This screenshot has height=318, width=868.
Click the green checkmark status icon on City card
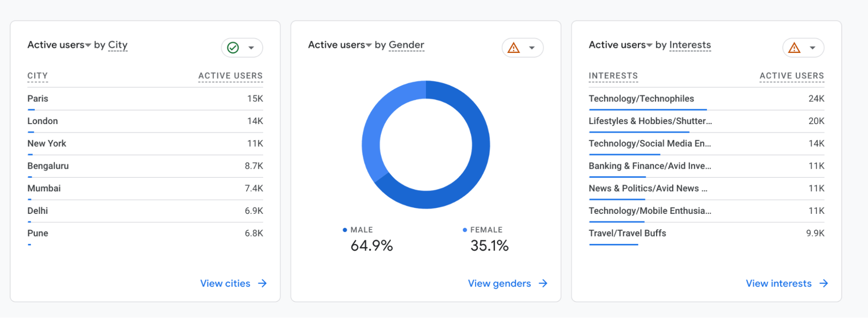point(234,48)
